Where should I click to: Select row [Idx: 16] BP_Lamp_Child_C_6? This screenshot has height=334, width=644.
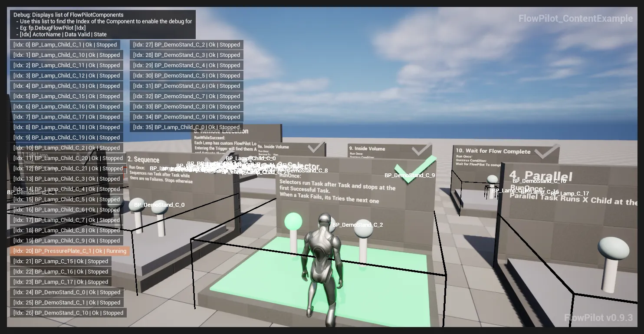pyautogui.click(x=66, y=210)
